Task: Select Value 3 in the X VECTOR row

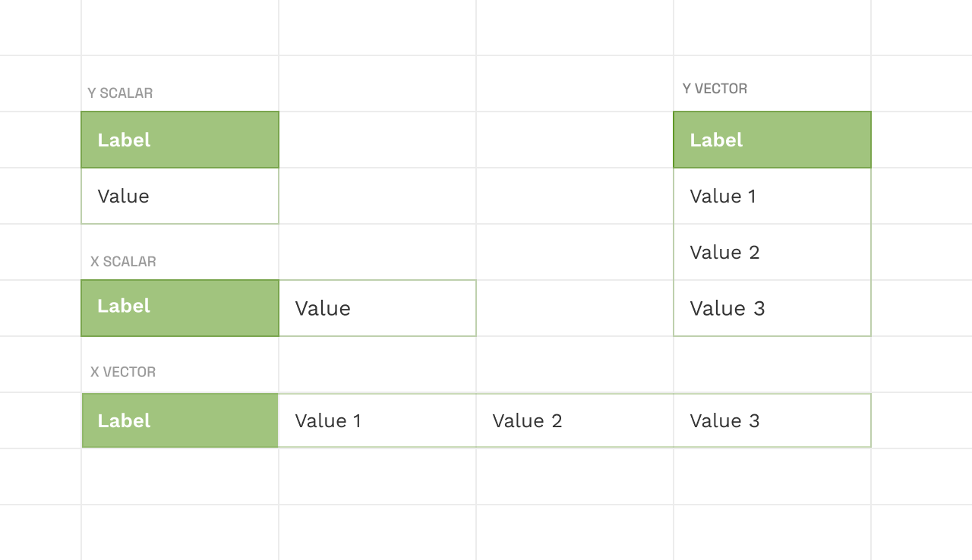Action: [772, 420]
